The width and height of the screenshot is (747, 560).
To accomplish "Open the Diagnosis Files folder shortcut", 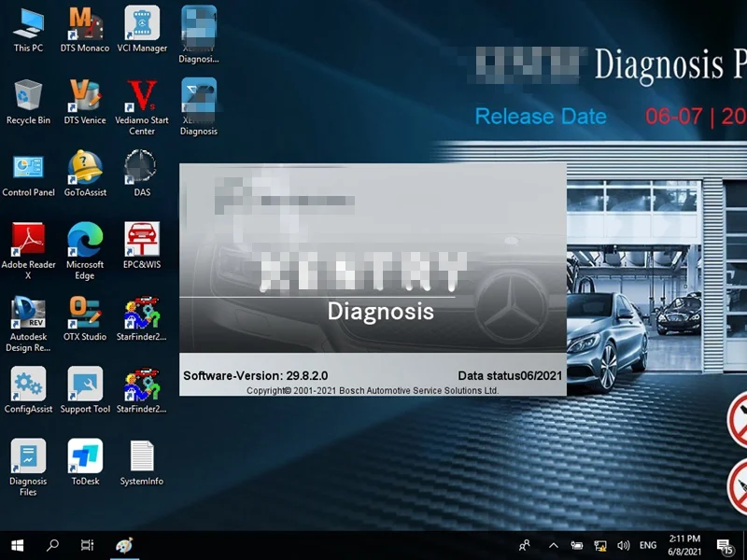I will click(x=28, y=457).
